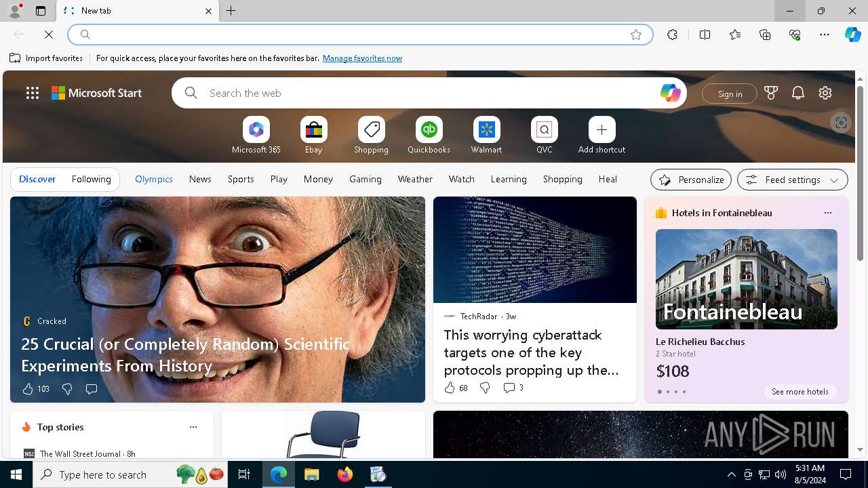
Task: Open the Edge profile icon
Action: click(x=14, y=10)
